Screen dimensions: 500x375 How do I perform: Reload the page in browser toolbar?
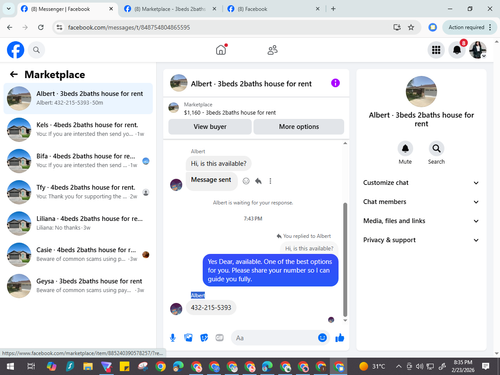click(41, 27)
